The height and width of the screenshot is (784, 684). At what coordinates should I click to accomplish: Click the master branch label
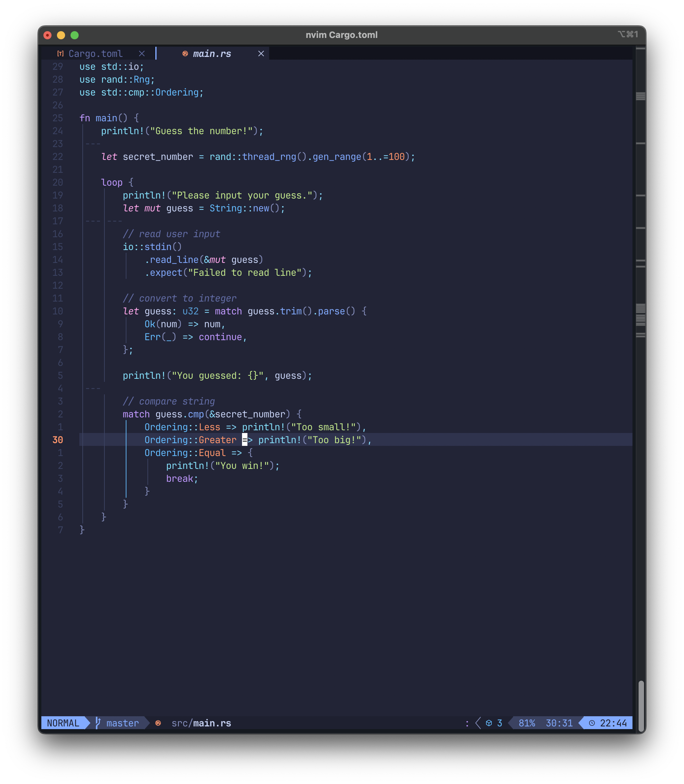pos(122,723)
